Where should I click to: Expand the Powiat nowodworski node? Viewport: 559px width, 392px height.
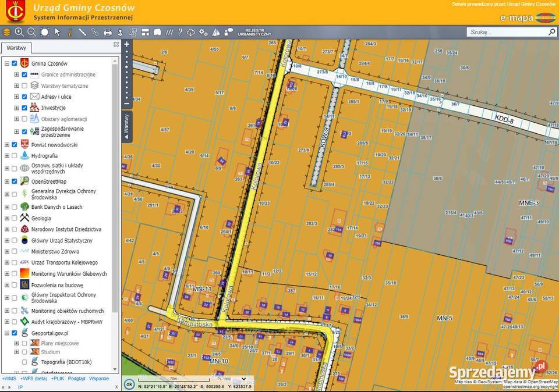7,145
